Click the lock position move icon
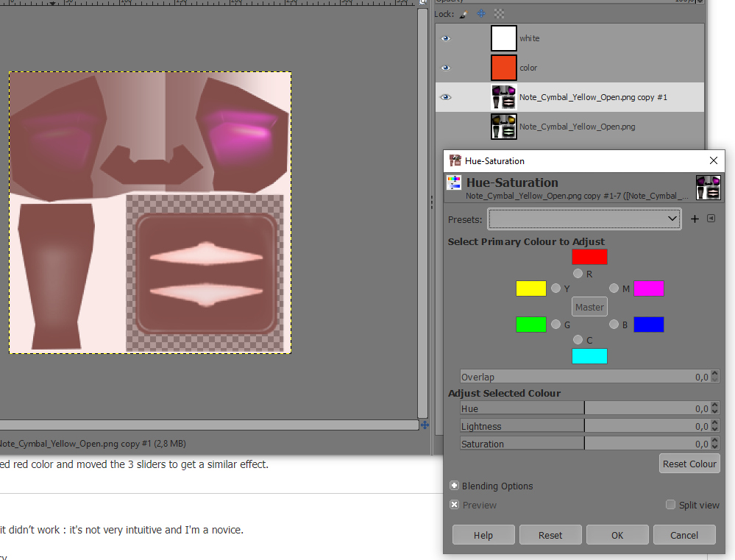Image resolution: width=735 pixels, height=560 pixels. pos(481,13)
